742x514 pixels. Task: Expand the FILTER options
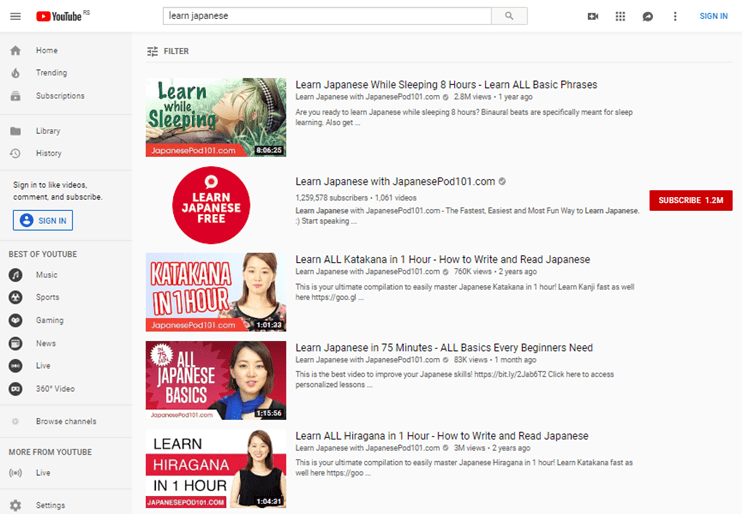pos(168,51)
